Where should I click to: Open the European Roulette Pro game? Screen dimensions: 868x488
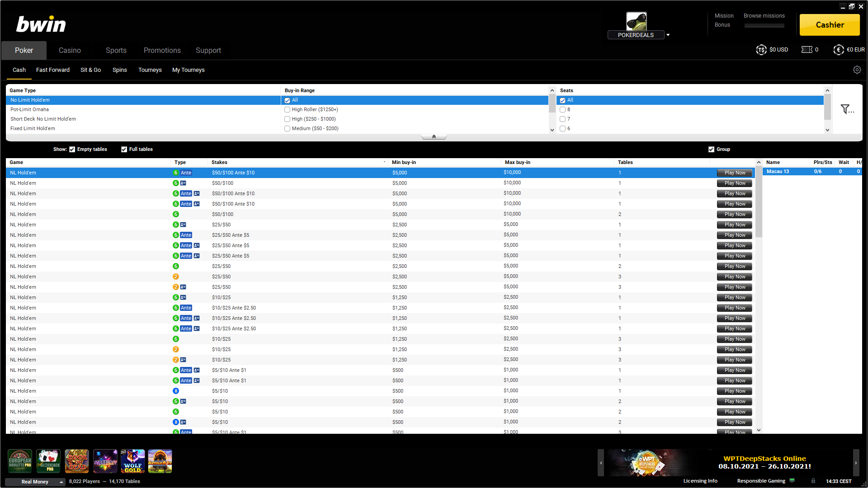coord(20,461)
